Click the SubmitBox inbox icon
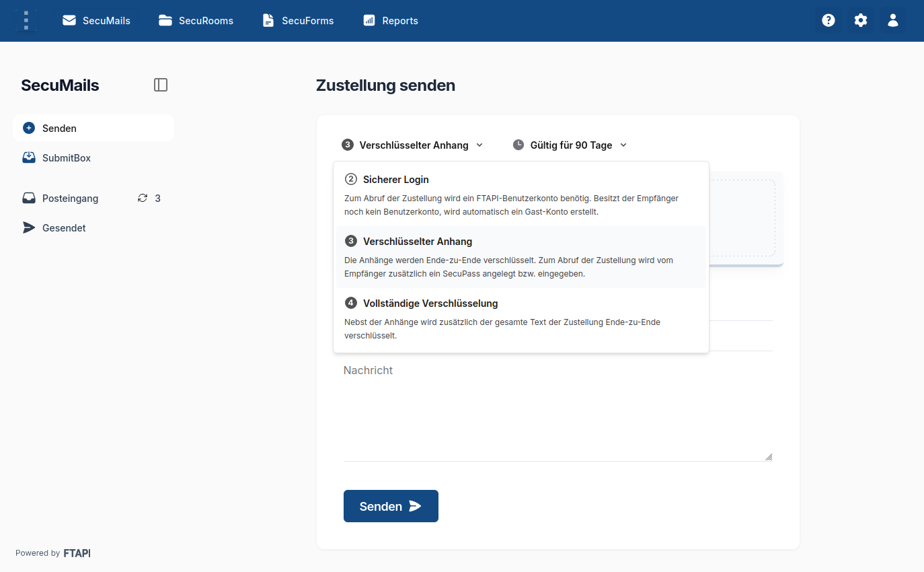The image size is (924, 572). pos(29,157)
